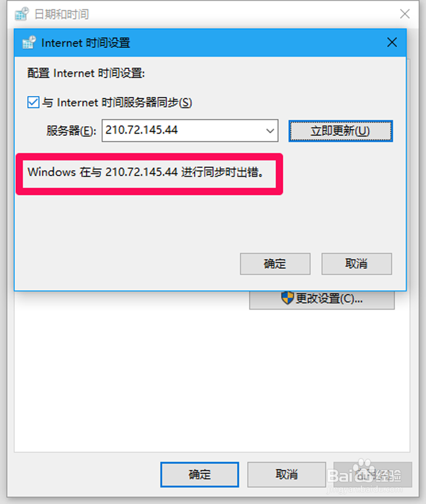
Task: Click the 服务器(E): label
Action: pos(71,131)
